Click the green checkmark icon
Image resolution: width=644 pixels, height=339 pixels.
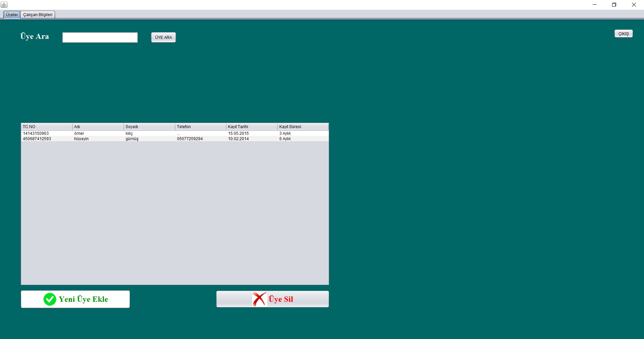(x=50, y=299)
